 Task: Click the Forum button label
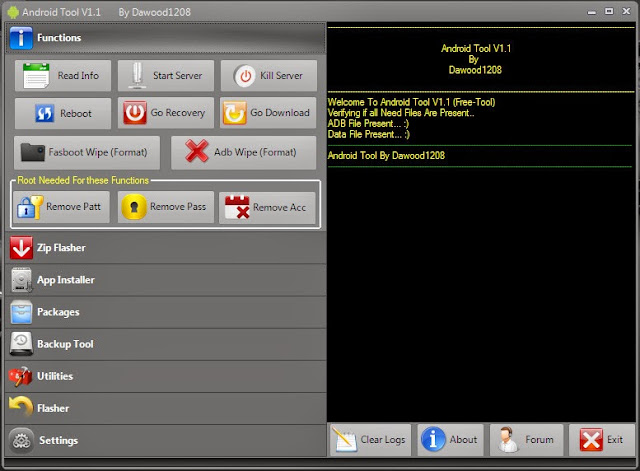[540, 440]
